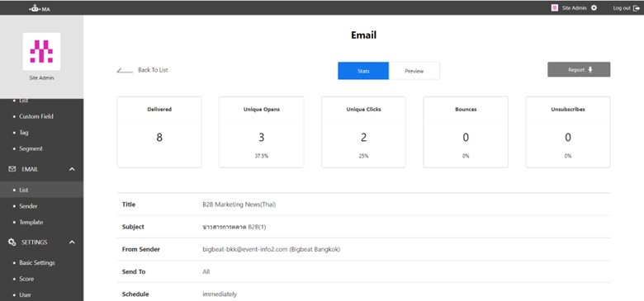Go to the Back To List link
This screenshot has height=301, width=644.
[153, 70]
